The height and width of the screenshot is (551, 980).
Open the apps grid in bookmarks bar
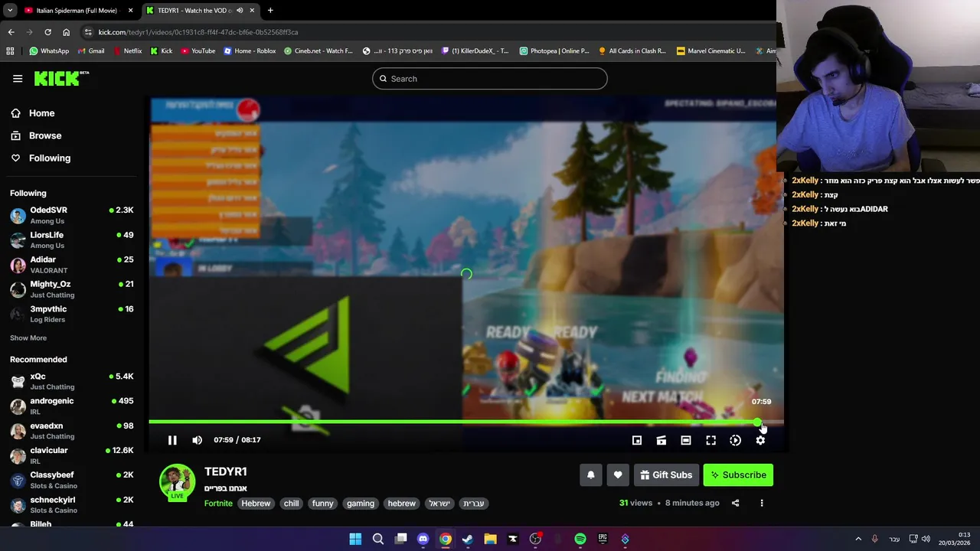10,51
